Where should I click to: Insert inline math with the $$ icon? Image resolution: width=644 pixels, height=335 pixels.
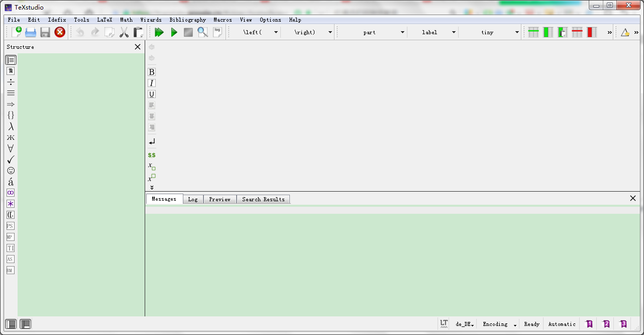(152, 155)
